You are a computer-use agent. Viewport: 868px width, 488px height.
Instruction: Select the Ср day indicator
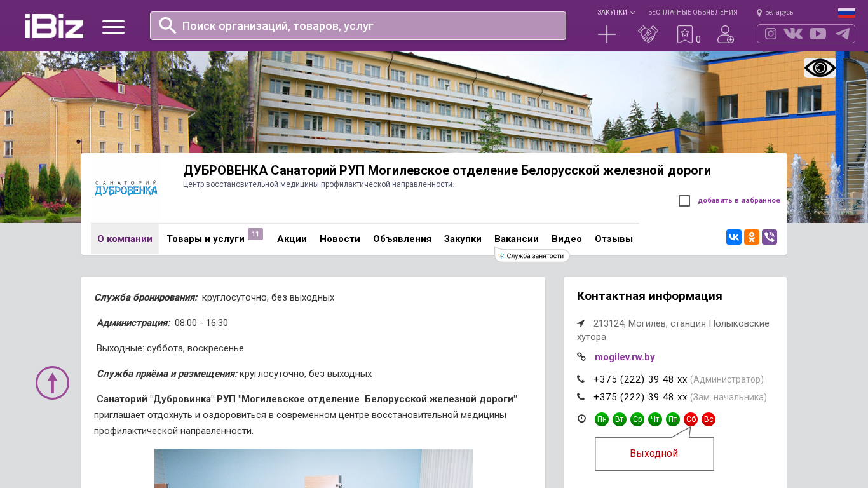637,419
